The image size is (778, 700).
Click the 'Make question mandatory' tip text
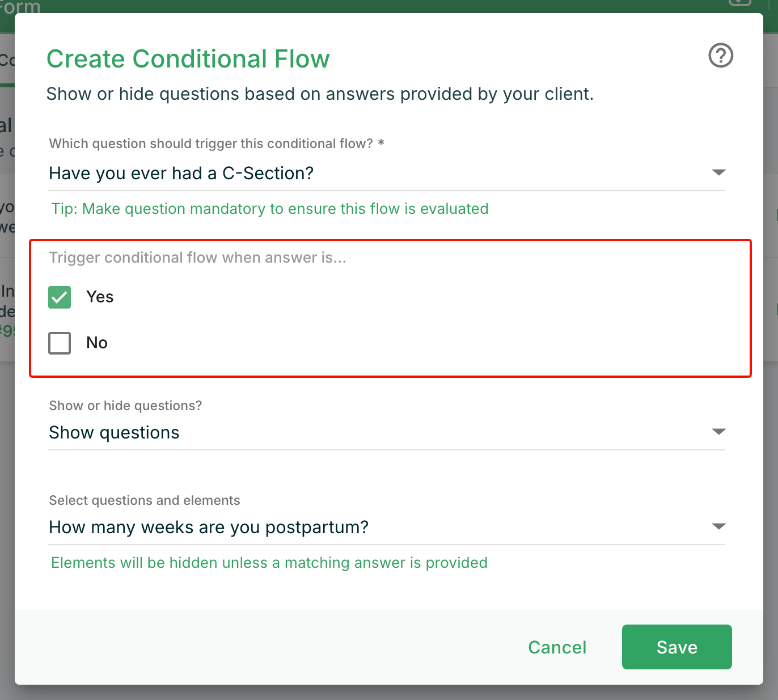(270, 209)
